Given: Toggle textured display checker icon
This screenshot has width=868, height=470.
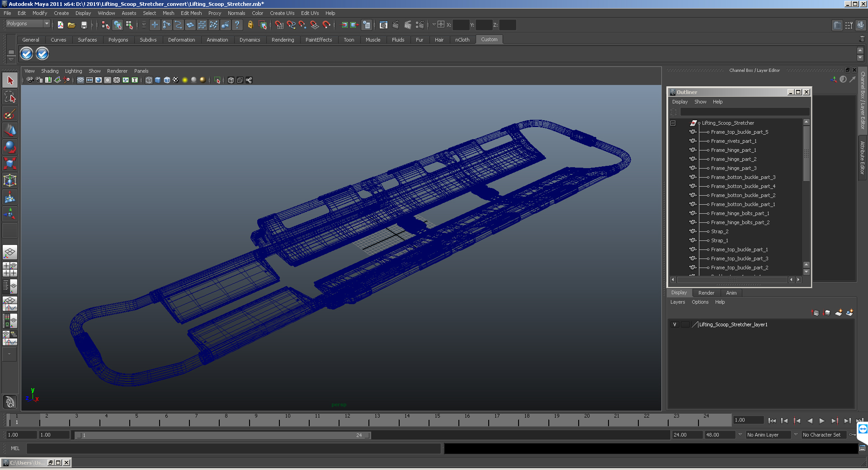Looking at the screenshot, I should click(176, 80).
